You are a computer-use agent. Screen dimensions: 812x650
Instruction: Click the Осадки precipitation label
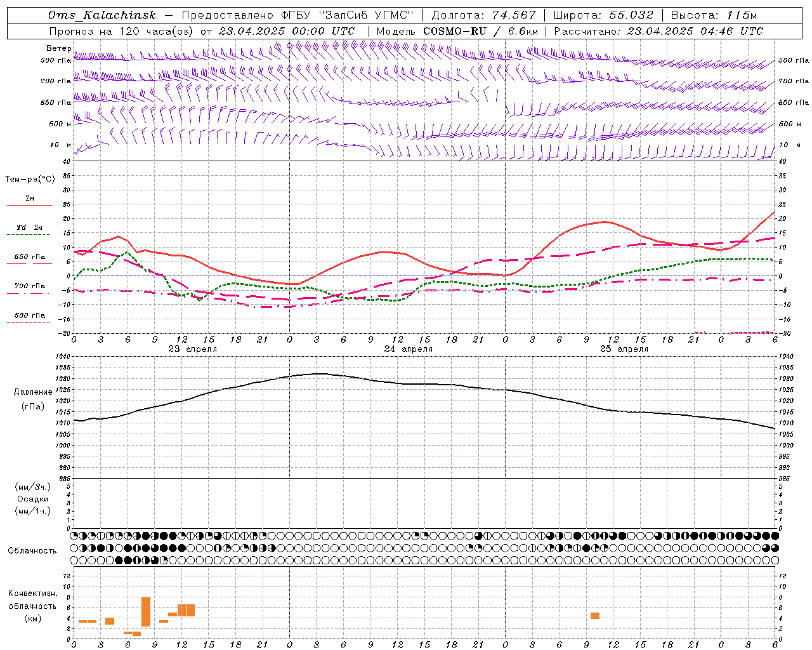[33, 499]
